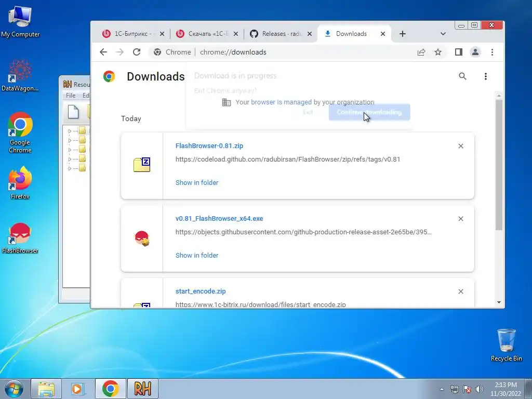Select the Recycle Bin icon
Image resolution: width=532 pixels, height=399 pixels.
506,345
